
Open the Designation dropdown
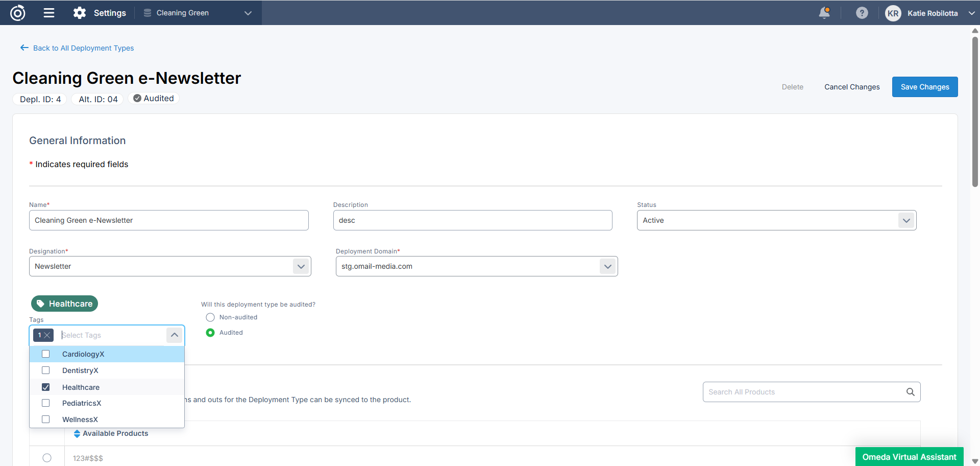pyautogui.click(x=301, y=266)
